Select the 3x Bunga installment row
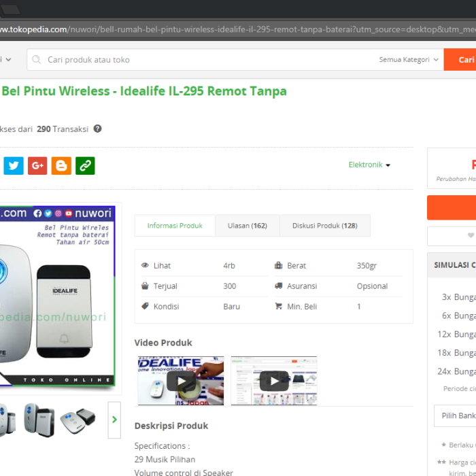 pyautogui.click(x=459, y=297)
